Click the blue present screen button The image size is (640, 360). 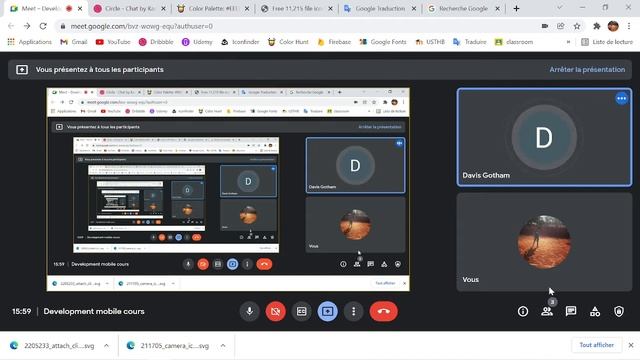coord(327,311)
